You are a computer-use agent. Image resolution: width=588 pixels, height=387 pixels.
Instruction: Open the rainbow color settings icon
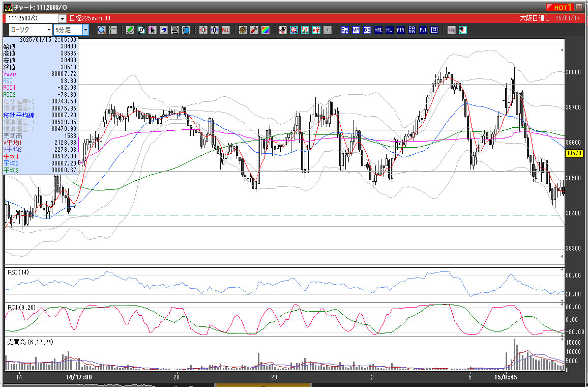point(265,30)
